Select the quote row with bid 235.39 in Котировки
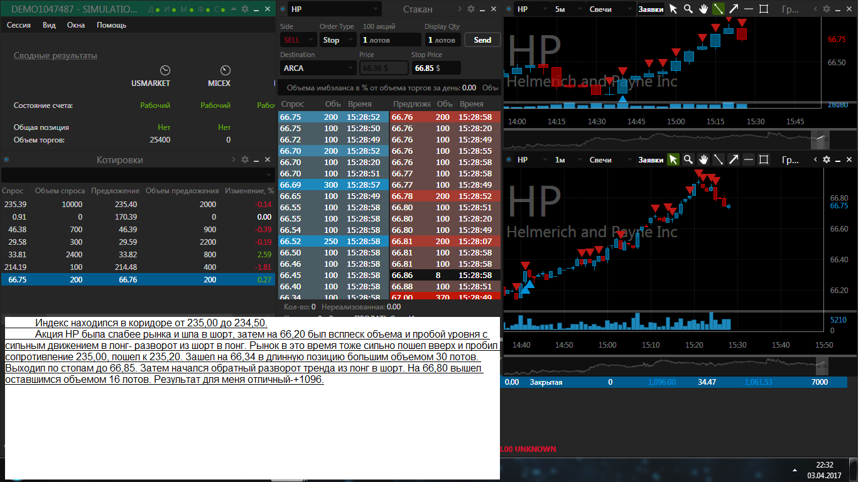Image resolution: width=868 pixels, height=482 pixels. (138, 205)
